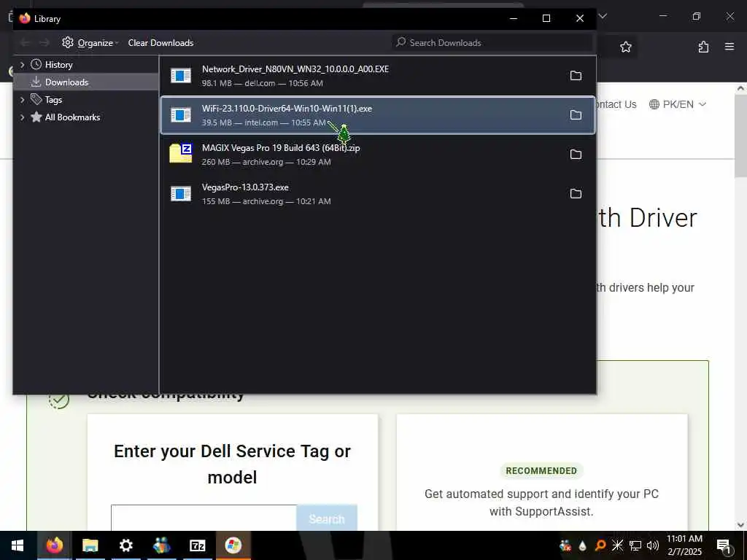Open 7-Zip from the taskbar
This screenshot has height=560, width=747.
(197, 545)
